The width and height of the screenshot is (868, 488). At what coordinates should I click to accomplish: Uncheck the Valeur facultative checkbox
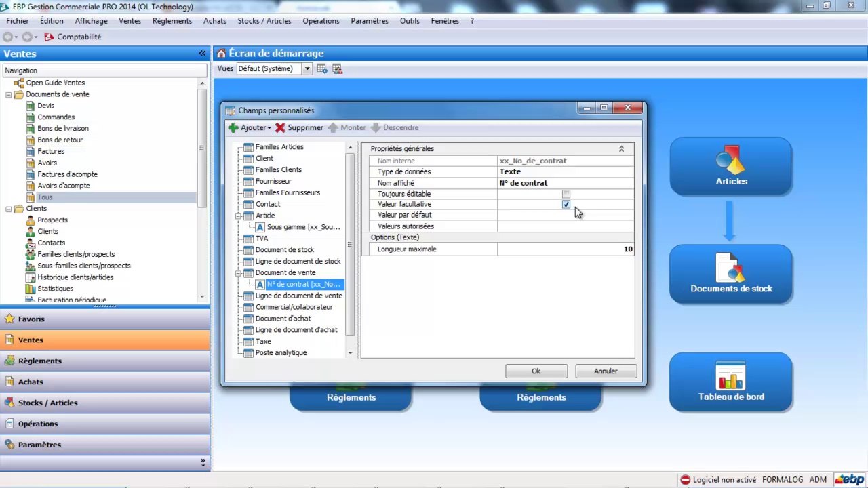pos(566,204)
